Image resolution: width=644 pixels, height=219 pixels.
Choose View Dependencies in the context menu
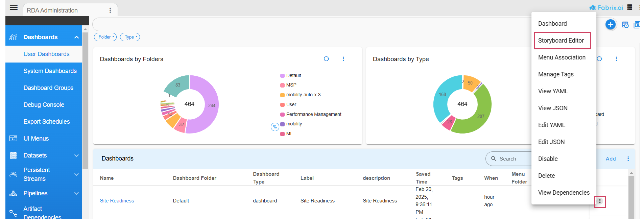pos(564,193)
